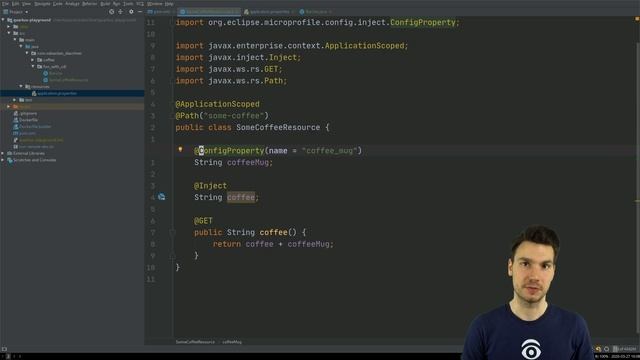The height and width of the screenshot is (360, 640).
Task: Click the memory indicator in status bar
Action: 625,349
